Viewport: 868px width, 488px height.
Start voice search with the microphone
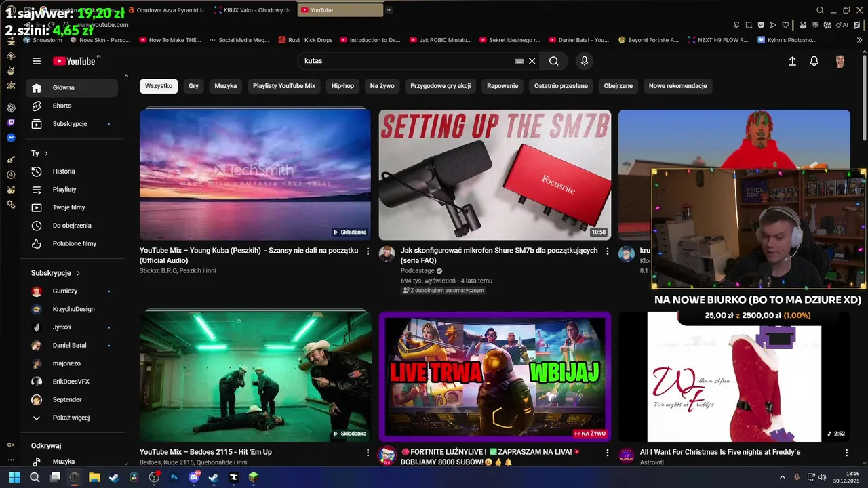(585, 61)
